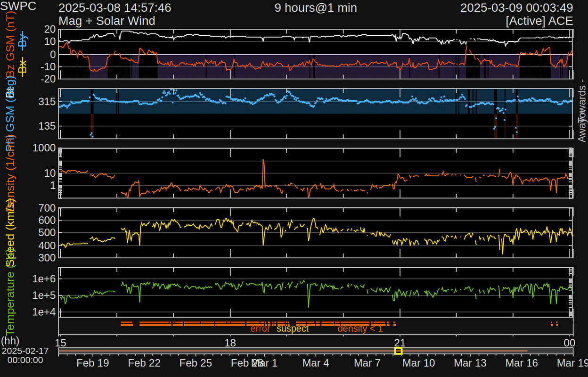Click the hour tick '18' on the x-axis

coord(230,343)
